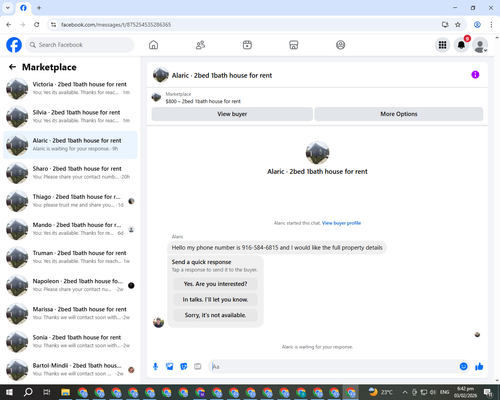Open the Mando conversation

(x=70, y=229)
